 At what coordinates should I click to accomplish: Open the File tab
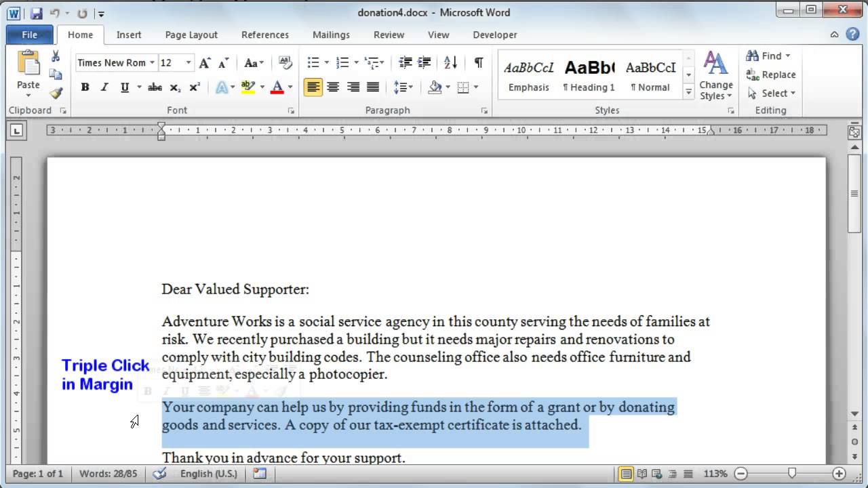30,35
